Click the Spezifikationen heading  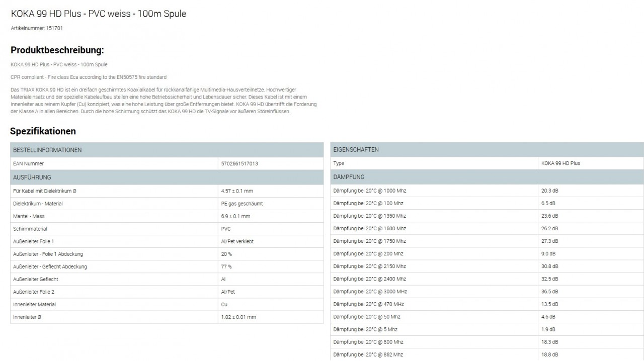pos(43,131)
